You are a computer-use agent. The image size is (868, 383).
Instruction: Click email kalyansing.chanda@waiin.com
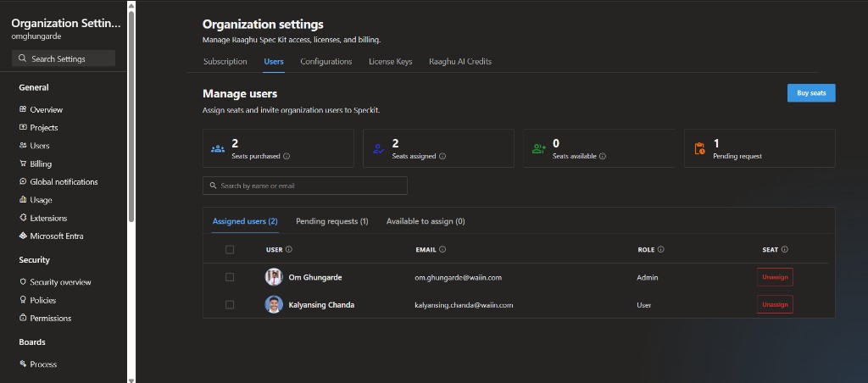pyautogui.click(x=464, y=305)
